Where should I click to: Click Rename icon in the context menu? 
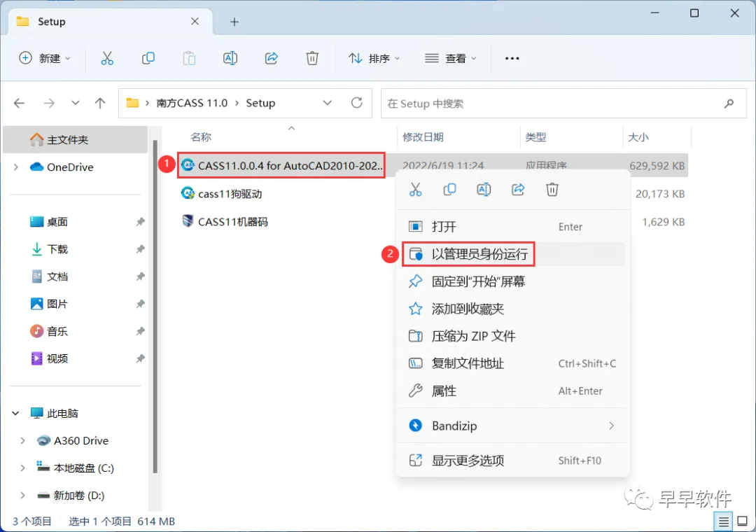[x=484, y=190]
